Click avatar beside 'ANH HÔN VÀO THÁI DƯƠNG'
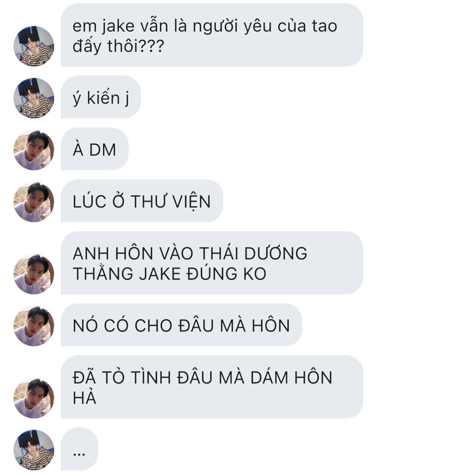Screen dimensions: 467x476 pyautogui.click(x=34, y=274)
